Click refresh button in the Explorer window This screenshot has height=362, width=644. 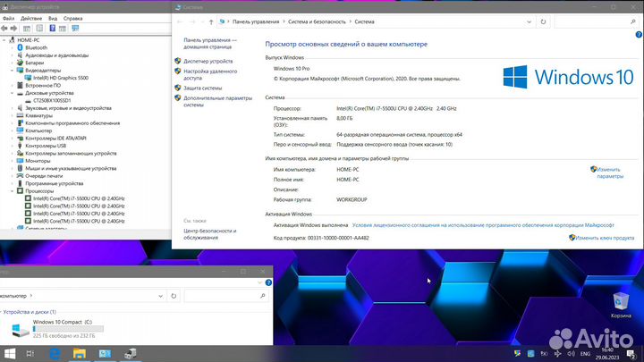174,296
